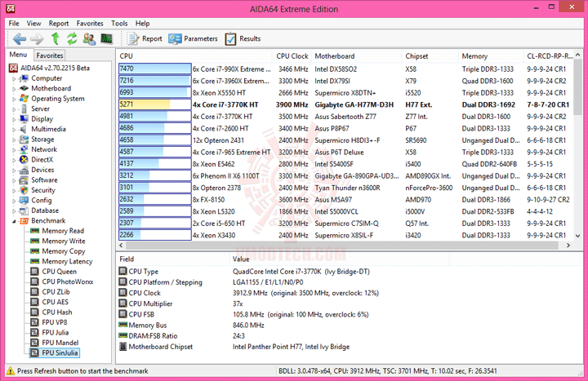Viewport: 588px width, 381px height.
Task: Expand the Computer tree node
Action: 14,78
